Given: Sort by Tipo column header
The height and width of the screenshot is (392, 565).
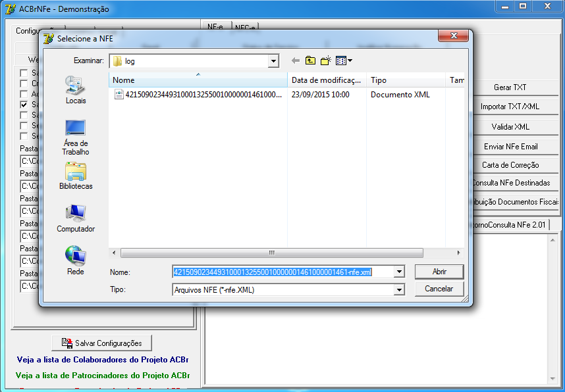Looking at the screenshot, I should coord(406,80).
